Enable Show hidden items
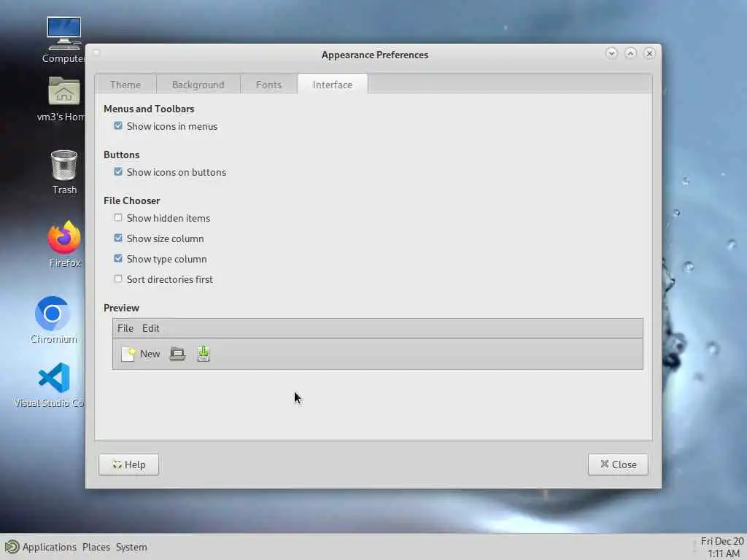The width and height of the screenshot is (747, 560). point(118,217)
